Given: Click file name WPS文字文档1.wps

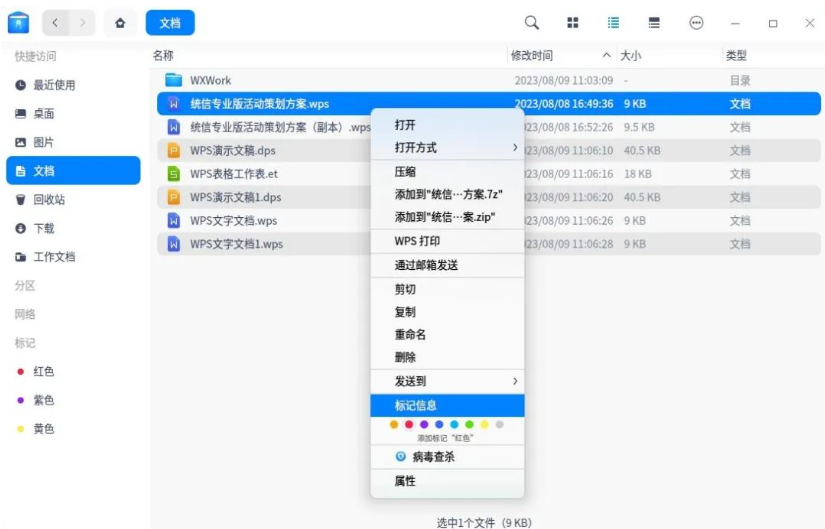Looking at the screenshot, I should point(236,244).
